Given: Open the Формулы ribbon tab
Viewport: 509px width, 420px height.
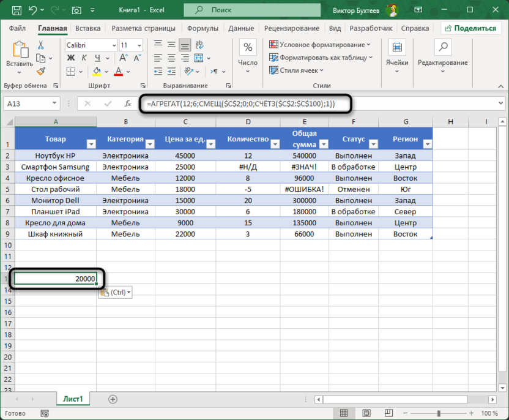Looking at the screenshot, I should tap(202, 28).
